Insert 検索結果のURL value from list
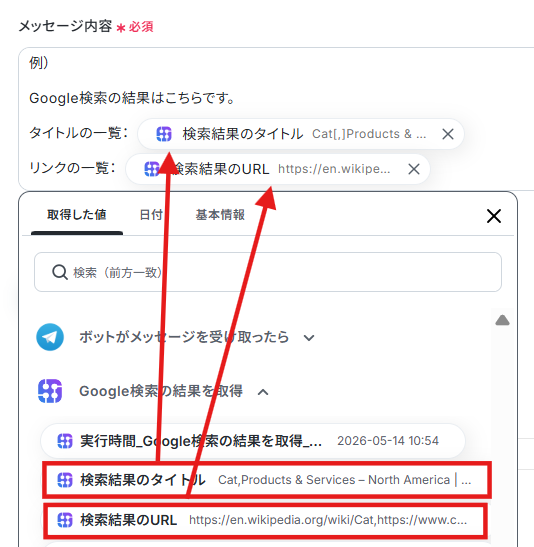534x547 pixels. (x=265, y=520)
